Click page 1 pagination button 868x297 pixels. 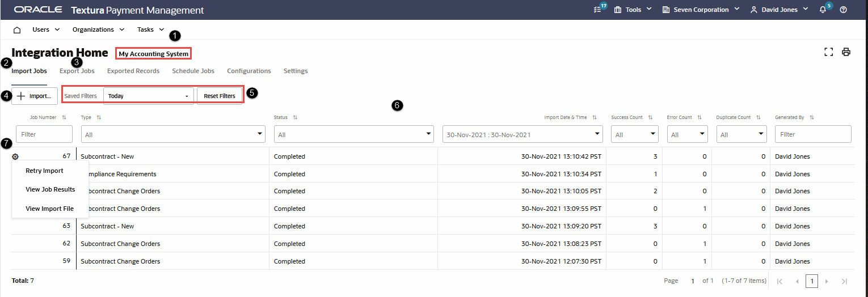[x=812, y=281]
